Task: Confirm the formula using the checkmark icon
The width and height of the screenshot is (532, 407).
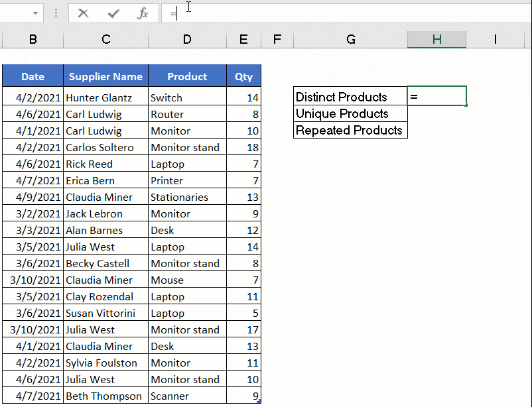Action: (x=113, y=13)
